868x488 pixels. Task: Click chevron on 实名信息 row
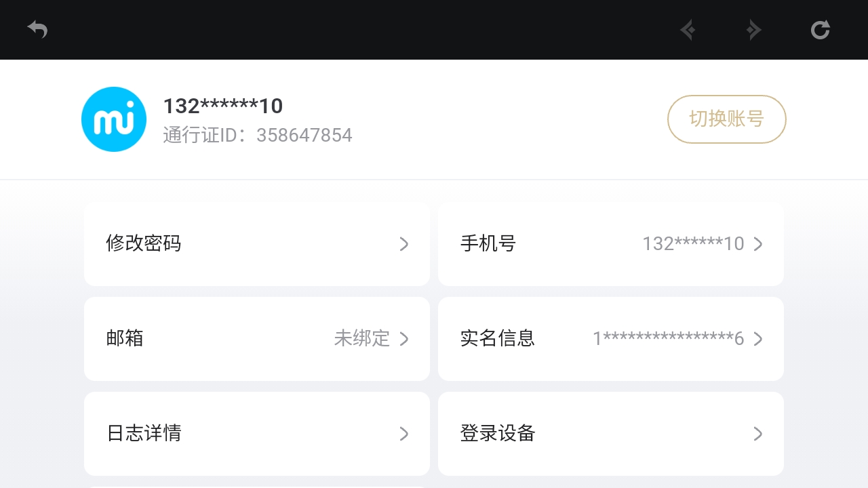(758, 339)
